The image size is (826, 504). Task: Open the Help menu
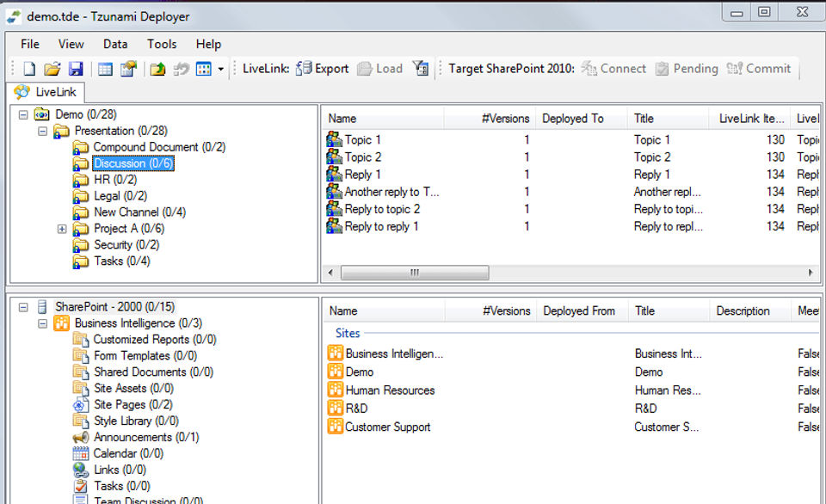coord(208,44)
